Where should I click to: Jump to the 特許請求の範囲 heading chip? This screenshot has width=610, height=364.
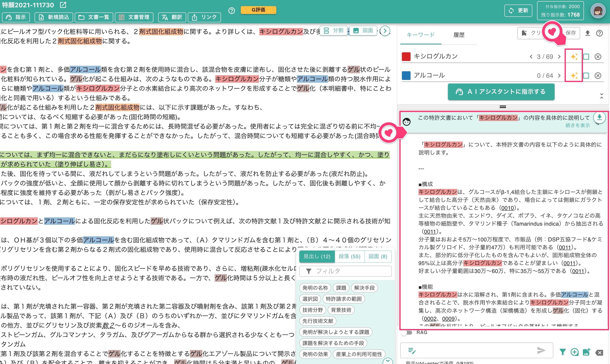(344, 299)
